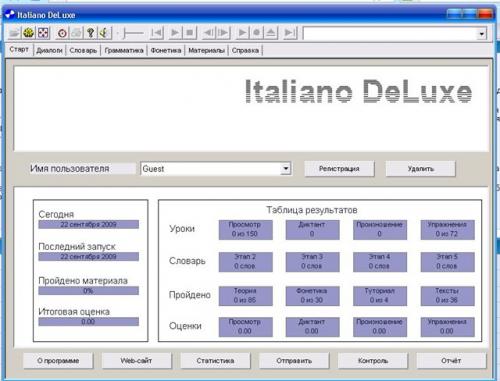Screen dimensions: 500x381
Task: Click the red target circle toolbar icon
Action: tap(62, 33)
